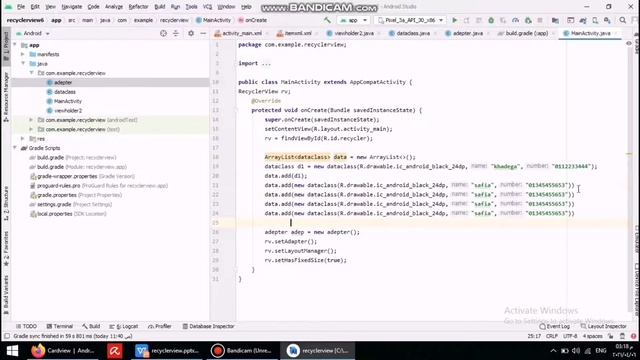Collapse the java folder

pyautogui.click(x=23, y=64)
